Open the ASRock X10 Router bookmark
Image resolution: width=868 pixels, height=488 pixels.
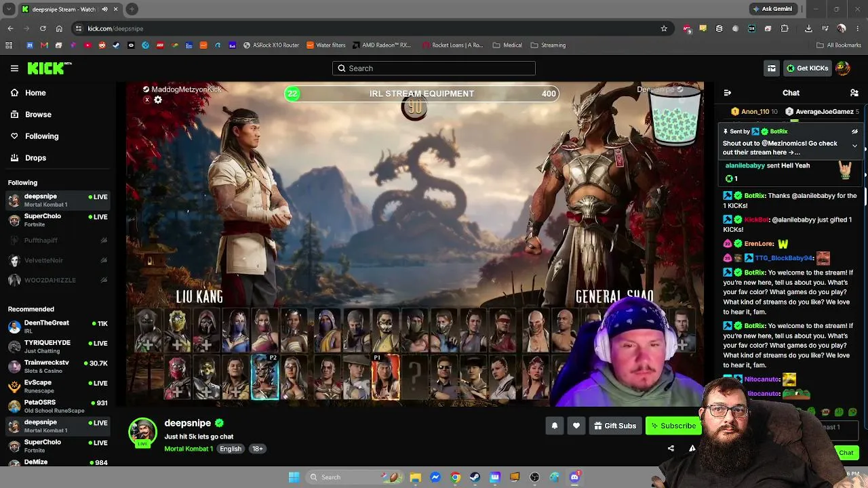click(271, 45)
